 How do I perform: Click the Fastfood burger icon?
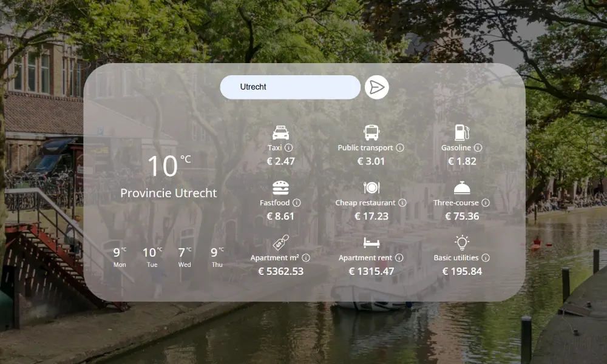280,187
